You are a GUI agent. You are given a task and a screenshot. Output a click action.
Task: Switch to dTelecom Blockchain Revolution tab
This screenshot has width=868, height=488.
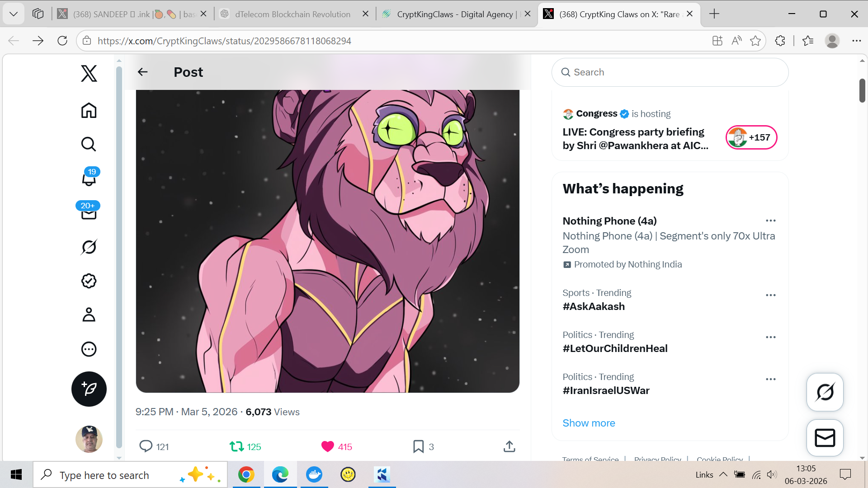(x=292, y=14)
